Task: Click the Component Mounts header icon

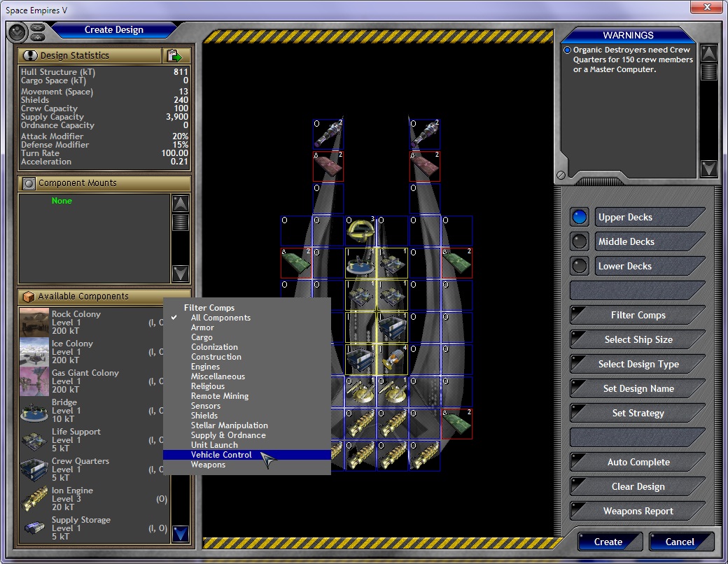Action: pos(29,183)
